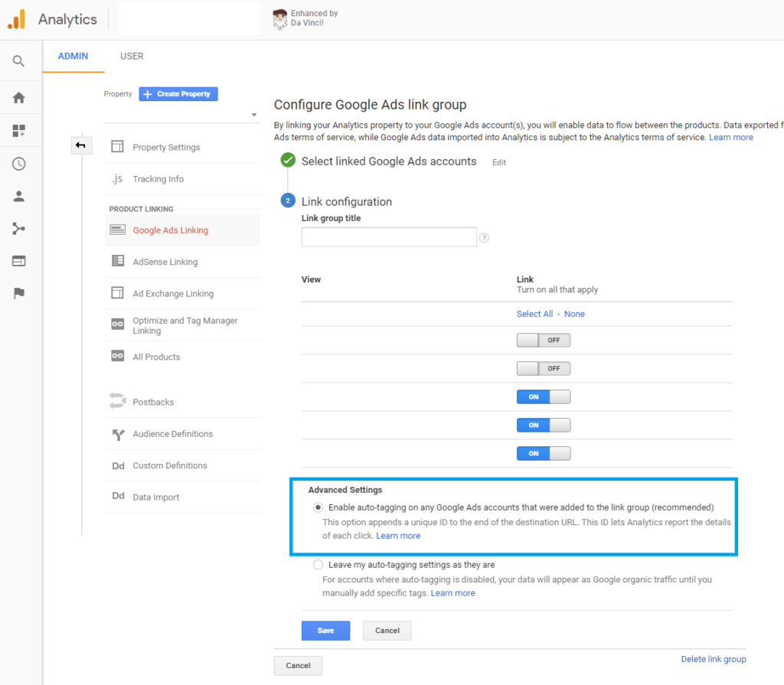
Task: Click the Create Property button
Action: coord(178,94)
